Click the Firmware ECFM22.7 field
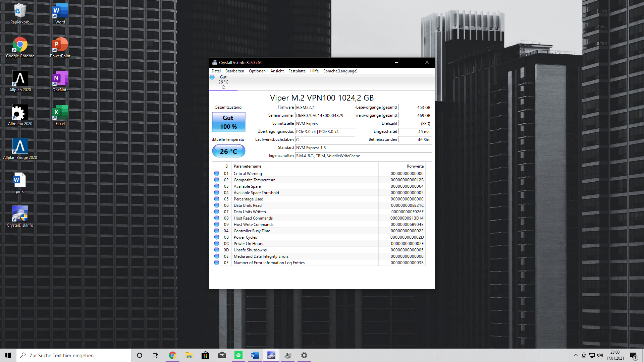Viewport: 644px width, 362px height. (324, 108)
